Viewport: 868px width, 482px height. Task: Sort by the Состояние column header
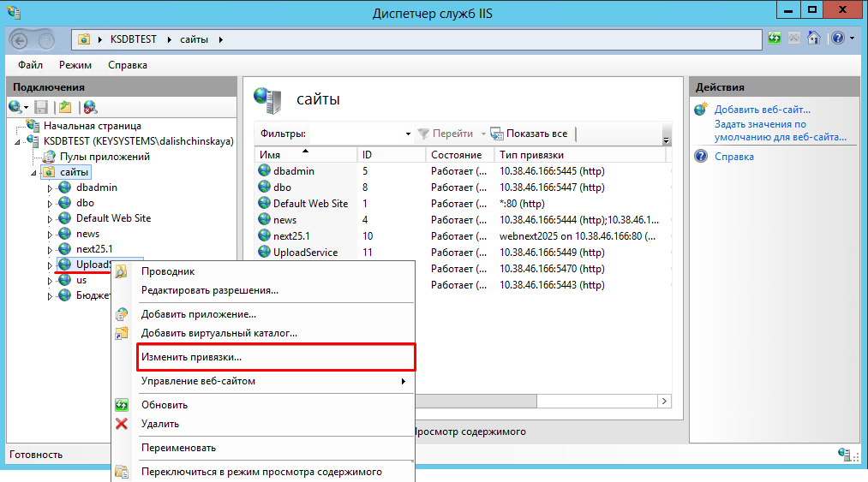coord(459,155)
